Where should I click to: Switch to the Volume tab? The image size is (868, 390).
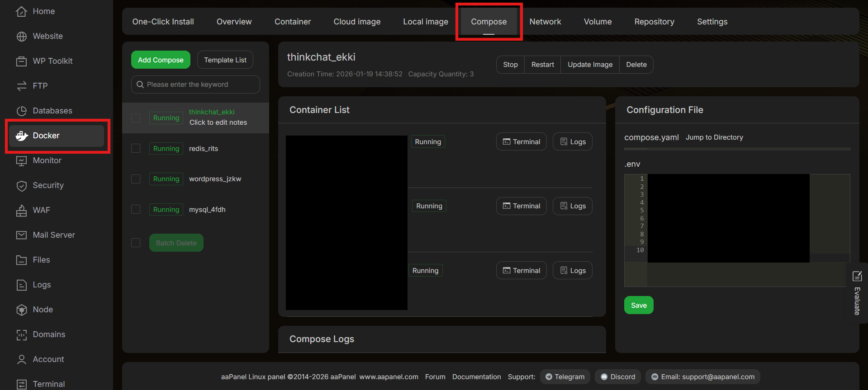(598, 22)
